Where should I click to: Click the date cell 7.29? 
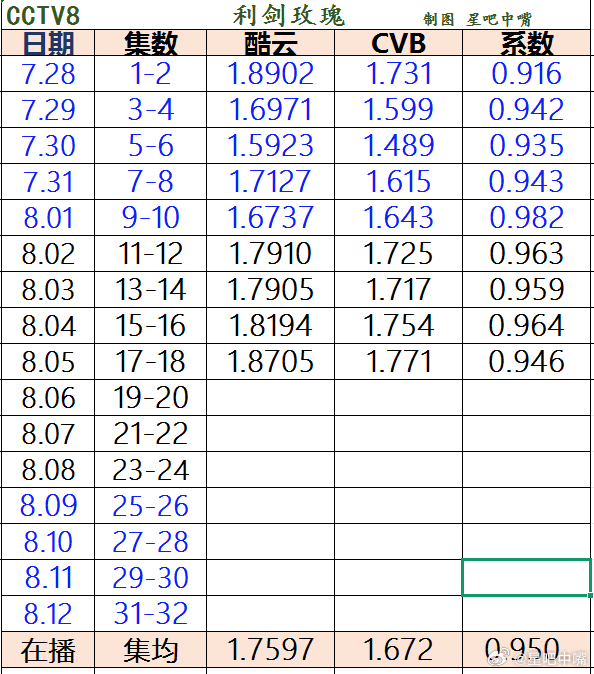tap(48, 109)
